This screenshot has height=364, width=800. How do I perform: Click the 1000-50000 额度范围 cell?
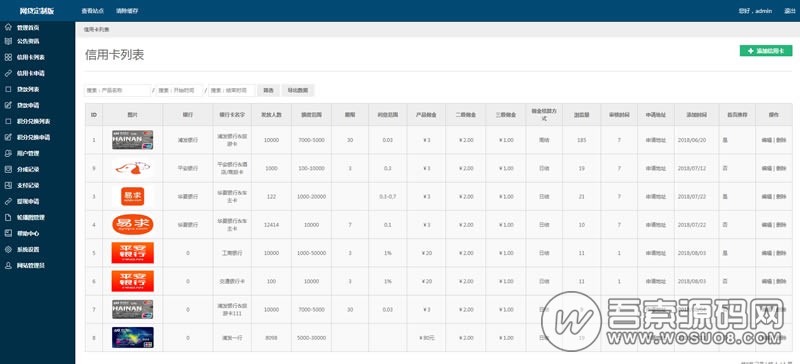tap(311, 253)
